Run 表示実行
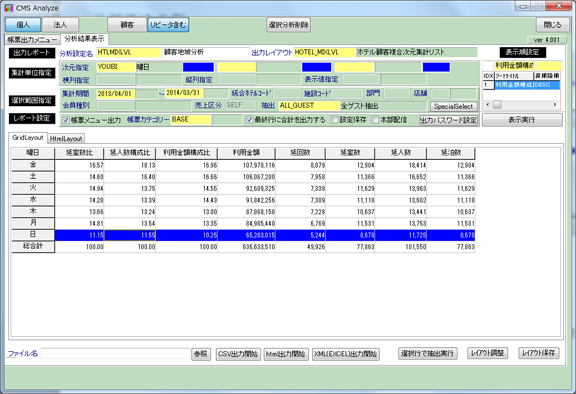 (x=522, y=120)
